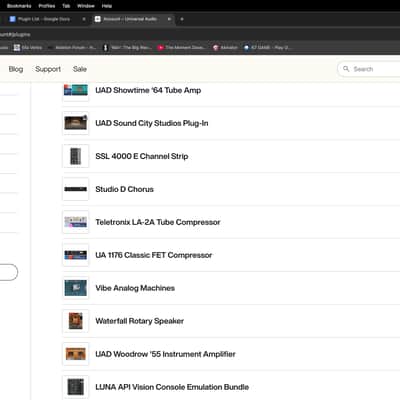This screenshot has width=400, height=400.
Task: Close the Universal Audio browser tab
Action: [169, 19]
